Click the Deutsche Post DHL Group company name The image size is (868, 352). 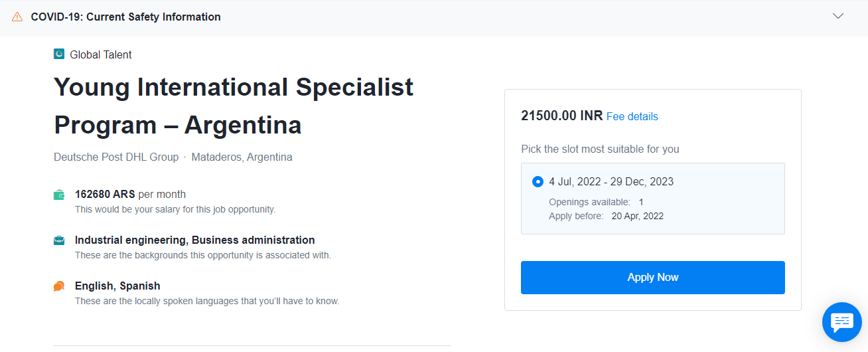tap(116, 157)
